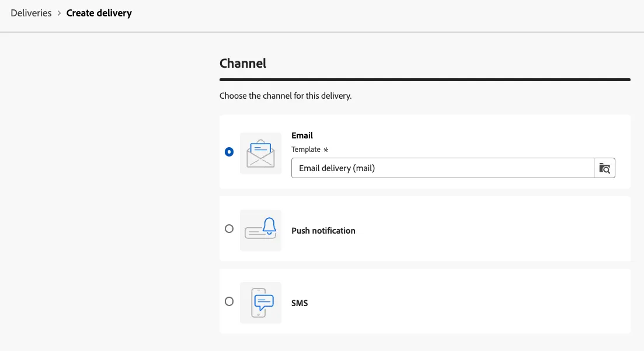The width and height of the screenshot is (644, 351).
Task: Open the template browse folder icon
Action: (604, 168)
